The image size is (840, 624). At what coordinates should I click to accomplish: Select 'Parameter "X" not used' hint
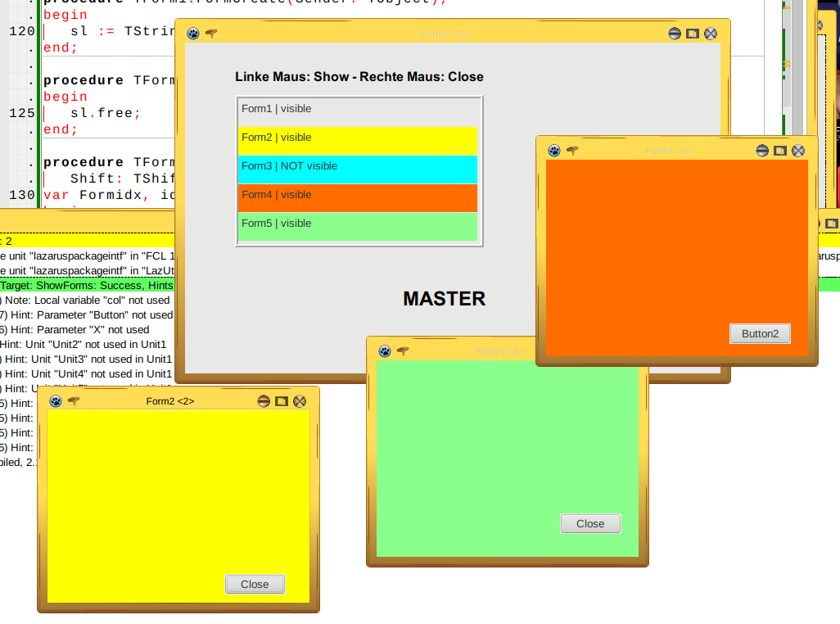88,329
